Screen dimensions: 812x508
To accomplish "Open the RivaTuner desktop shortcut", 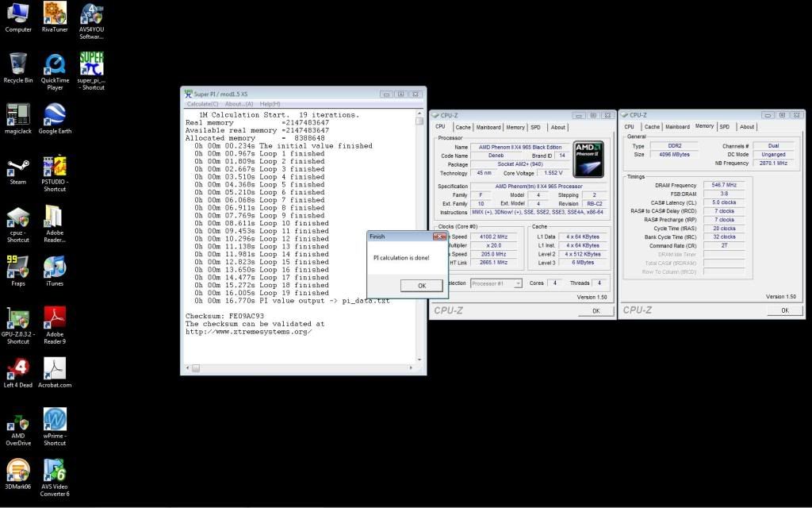I will pos(55,17).
